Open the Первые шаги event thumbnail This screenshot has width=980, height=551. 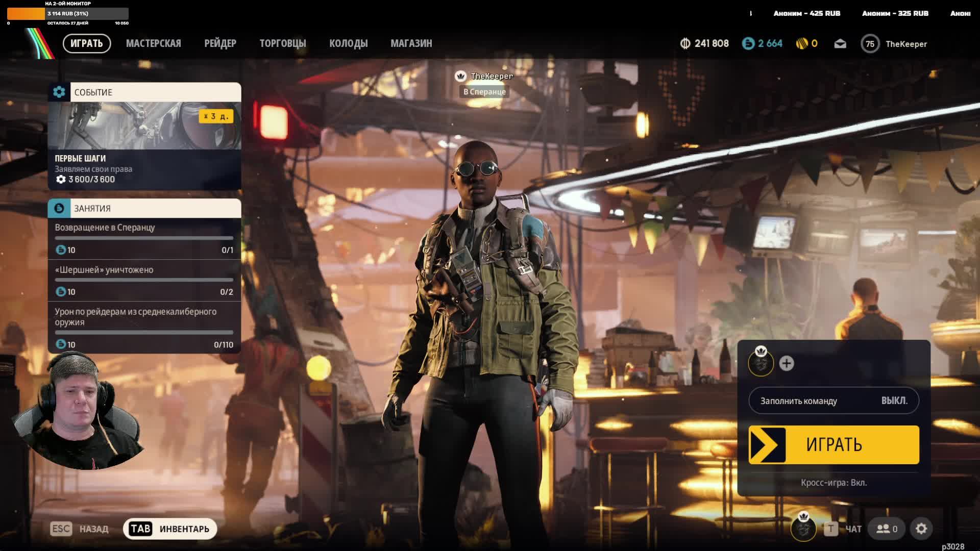pos(144,126)
